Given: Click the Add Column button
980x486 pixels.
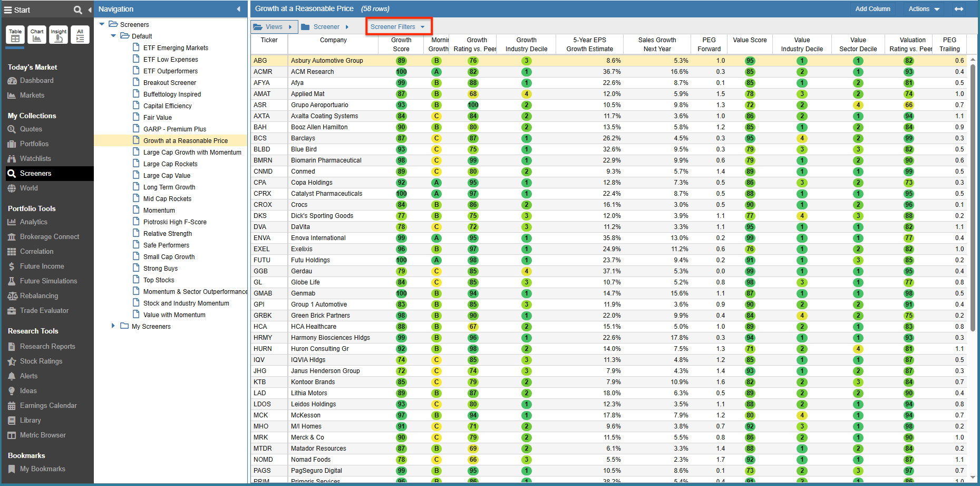Looking at the screenshot, I should tap(872, 9).
